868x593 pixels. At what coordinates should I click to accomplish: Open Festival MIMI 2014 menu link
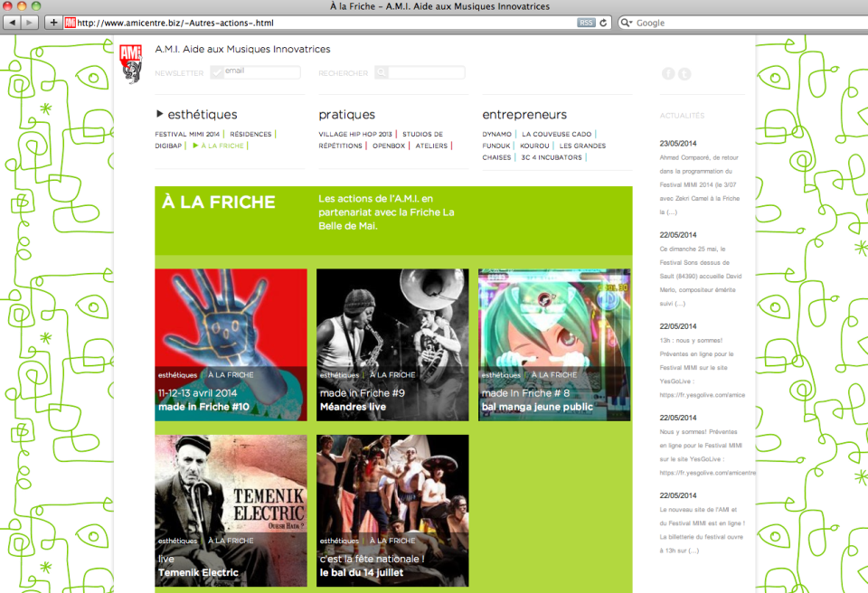(187, 134)
